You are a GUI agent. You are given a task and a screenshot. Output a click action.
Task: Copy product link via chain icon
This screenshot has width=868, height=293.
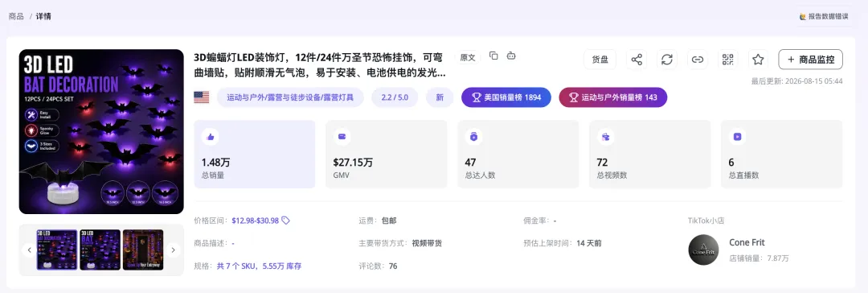coord(698,60)
